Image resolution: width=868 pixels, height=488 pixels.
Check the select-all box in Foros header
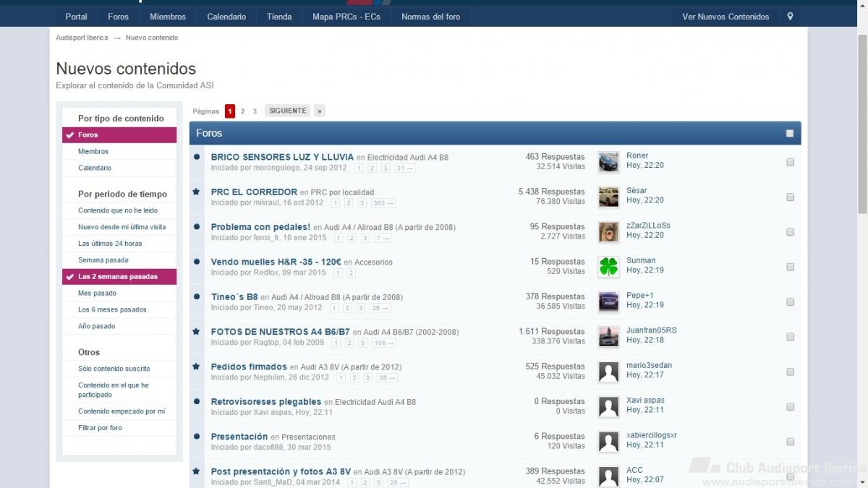point(789,133)
